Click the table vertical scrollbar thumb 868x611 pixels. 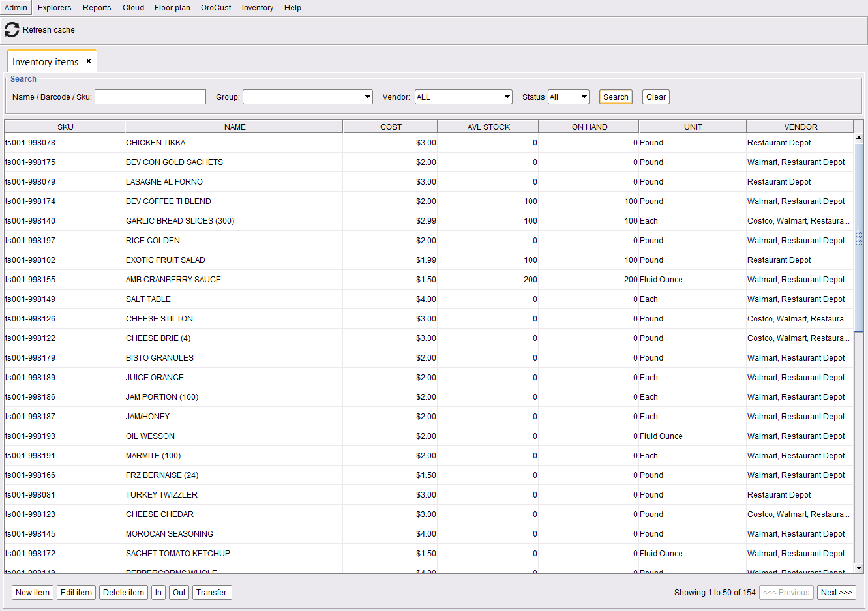(x=859, y=238)
